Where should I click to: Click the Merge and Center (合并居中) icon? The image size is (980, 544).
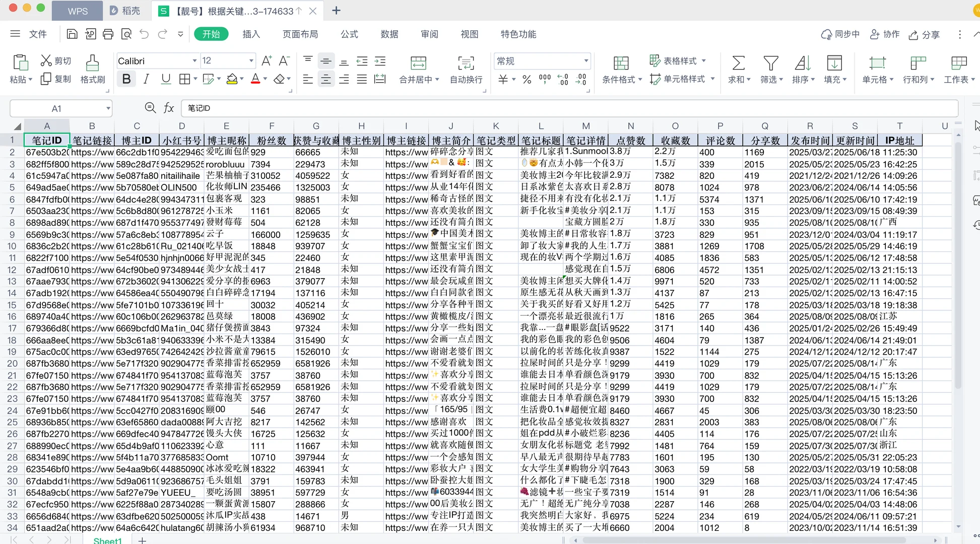[x=418, y=63]
